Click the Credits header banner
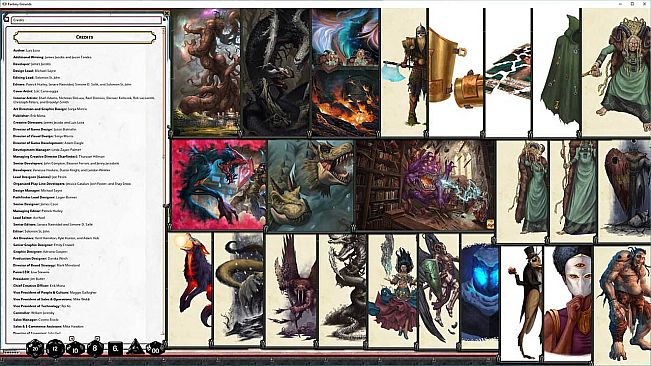 point(85,37)
